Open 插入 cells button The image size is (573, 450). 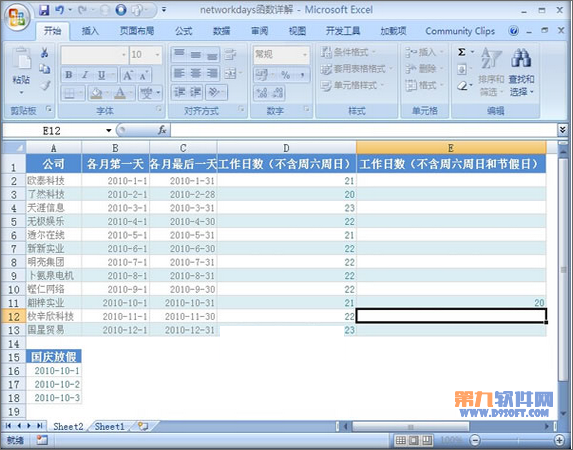424,52
